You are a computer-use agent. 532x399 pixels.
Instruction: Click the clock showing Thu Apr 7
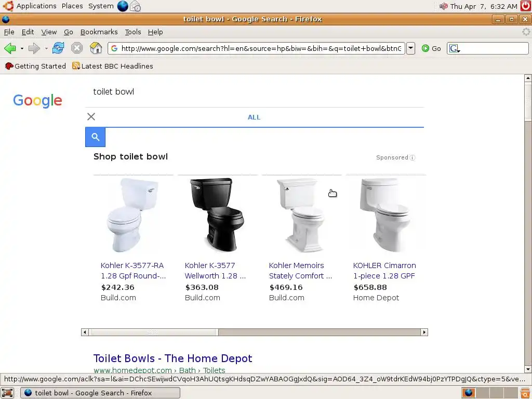(x=484, y=6)
